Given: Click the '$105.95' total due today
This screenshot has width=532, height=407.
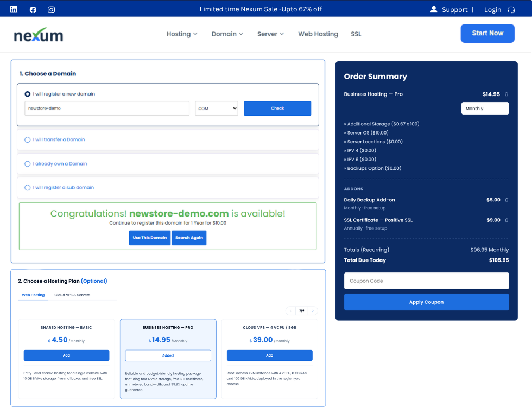Looking at the screenshot, I should (x=499, y=260).
